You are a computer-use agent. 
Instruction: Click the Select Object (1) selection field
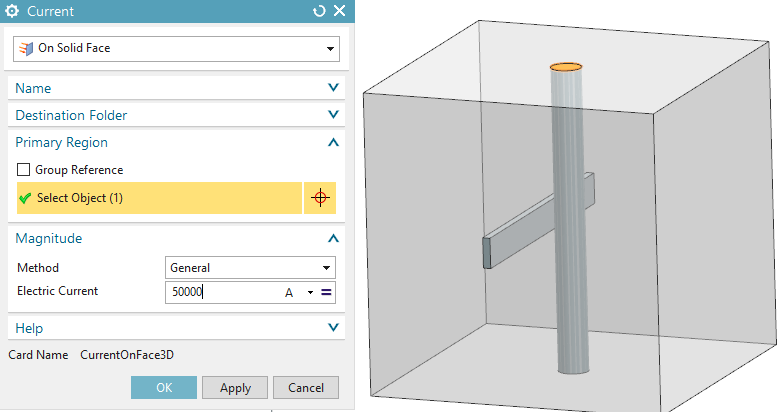click(x=158, y=198)
